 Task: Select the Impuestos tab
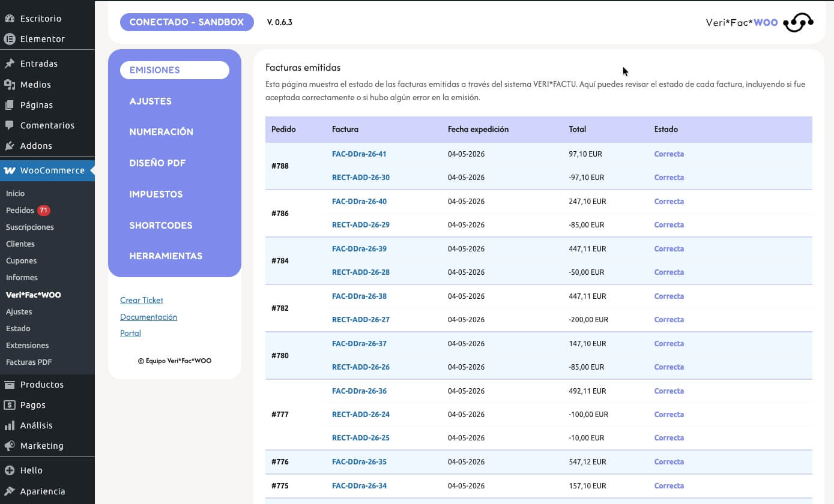(156, 194)
